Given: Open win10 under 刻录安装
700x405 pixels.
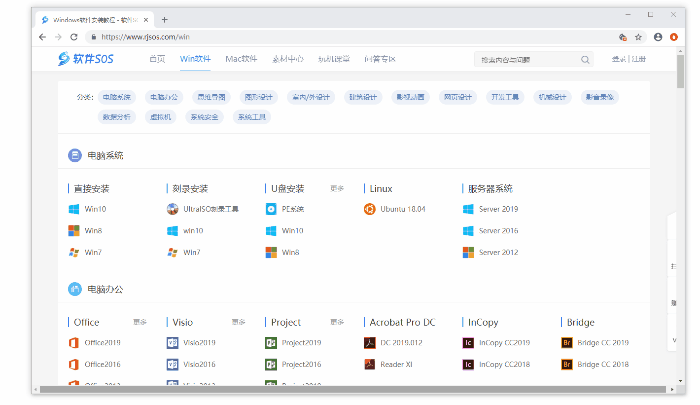Looking at the screenshot, I should [185, 230].
